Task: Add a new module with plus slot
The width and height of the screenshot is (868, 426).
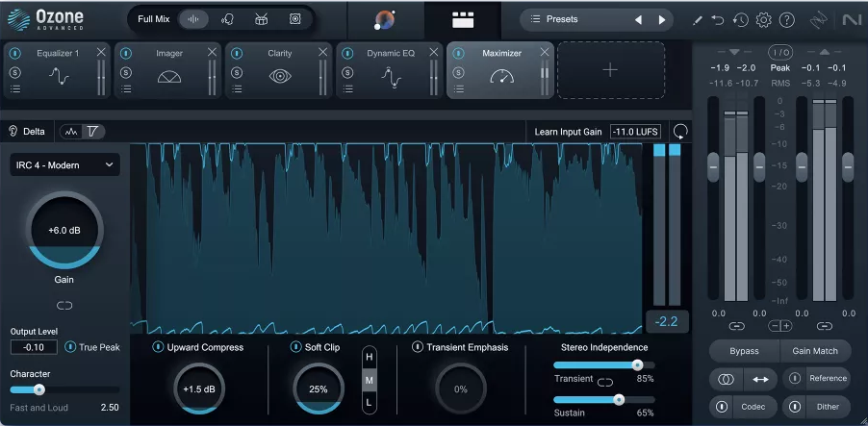Action: point(611,70)
